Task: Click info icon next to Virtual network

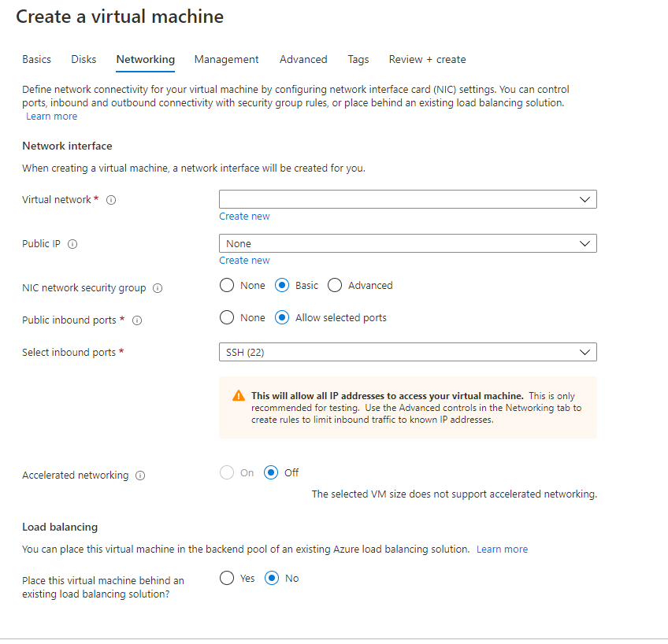Action: pos(111,200)
